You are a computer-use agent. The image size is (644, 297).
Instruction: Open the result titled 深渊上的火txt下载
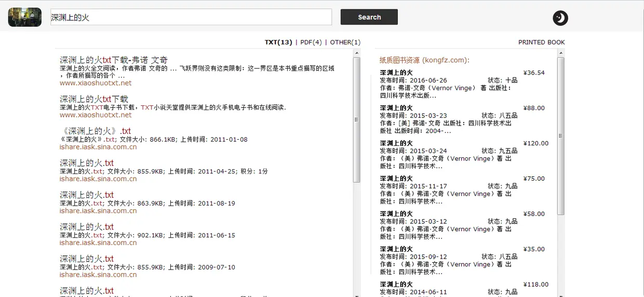coord(94,99)
